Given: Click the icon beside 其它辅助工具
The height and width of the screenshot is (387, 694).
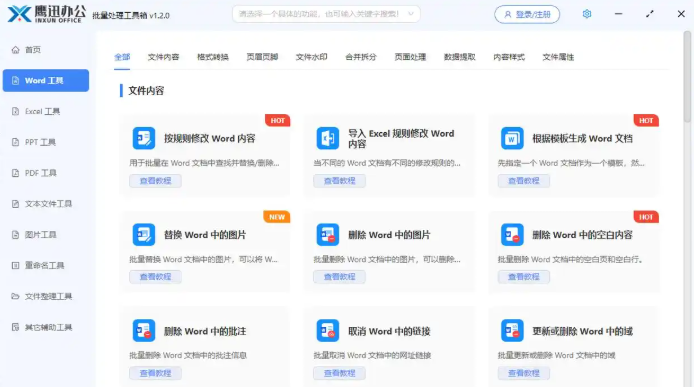Looking at the screenshot, I should 15,327.
